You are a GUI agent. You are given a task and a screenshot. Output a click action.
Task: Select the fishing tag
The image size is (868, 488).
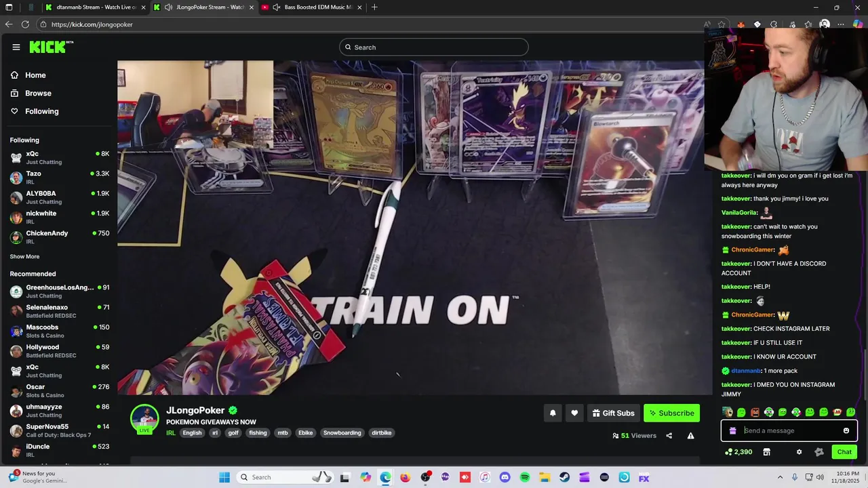(x=258, y=433)
